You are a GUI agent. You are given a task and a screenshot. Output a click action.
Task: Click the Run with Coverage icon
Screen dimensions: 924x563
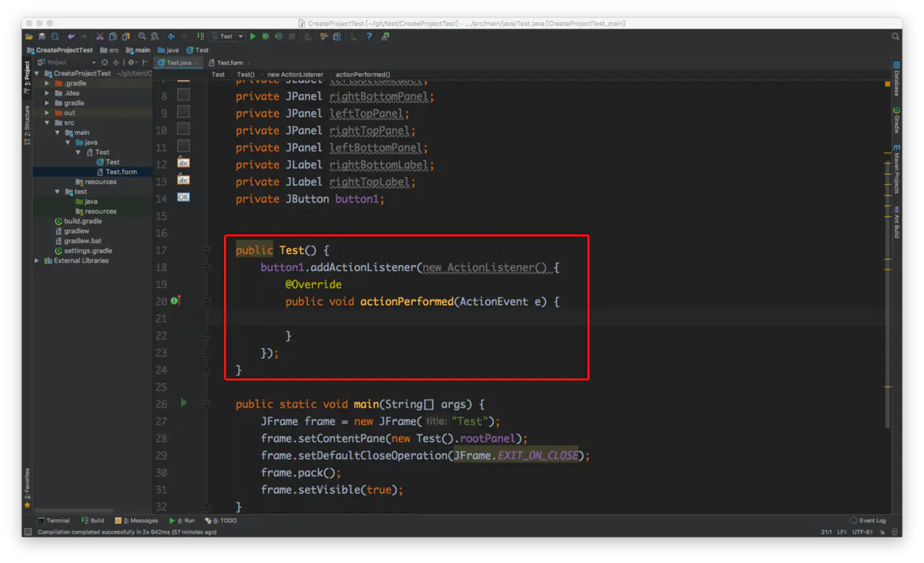pyautogui.click(x=279, y=36)
